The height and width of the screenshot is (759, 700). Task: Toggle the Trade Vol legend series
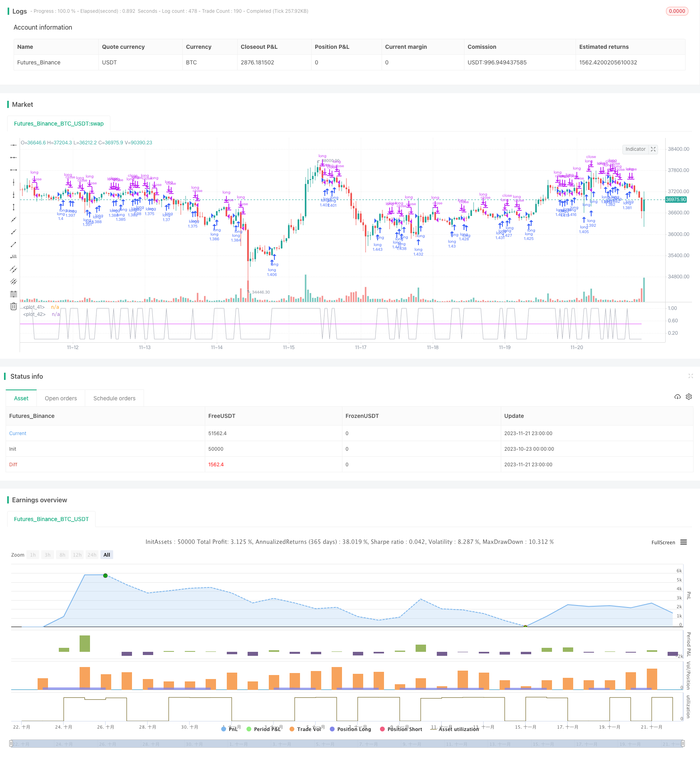click(x=305, y=729)
